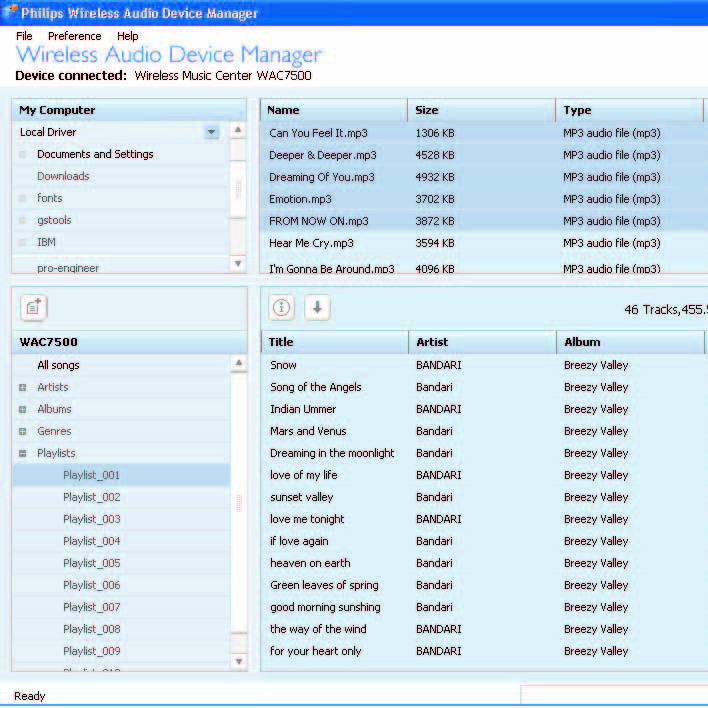Click the new playlist icon
Viewport: 708px width, 708px height.
pos(34,308)
